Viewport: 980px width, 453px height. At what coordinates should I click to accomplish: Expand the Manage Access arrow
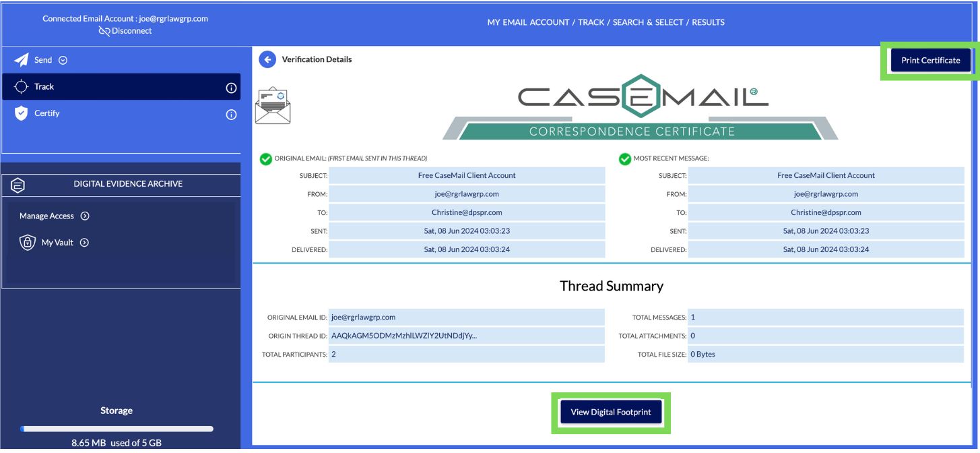click(x=85, y=216)
